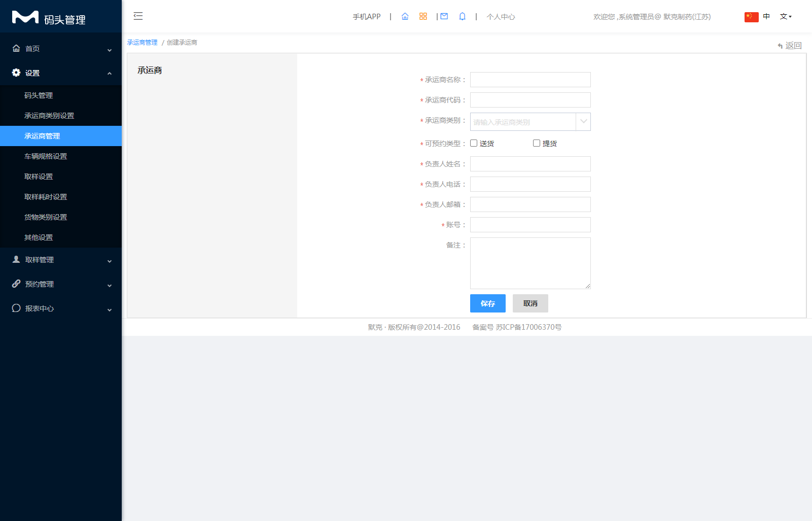Open the 承运商类别 dropdown arrow

tap(583, 122)
